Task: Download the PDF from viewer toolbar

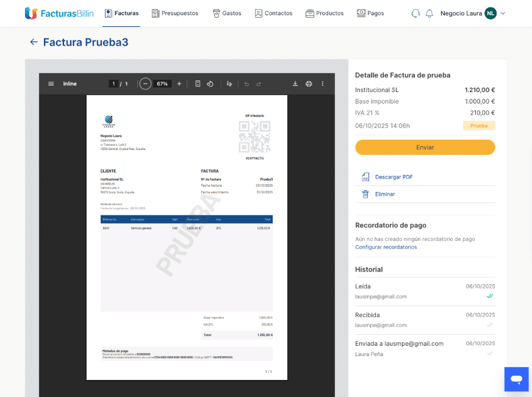Action: coord(295,84)
